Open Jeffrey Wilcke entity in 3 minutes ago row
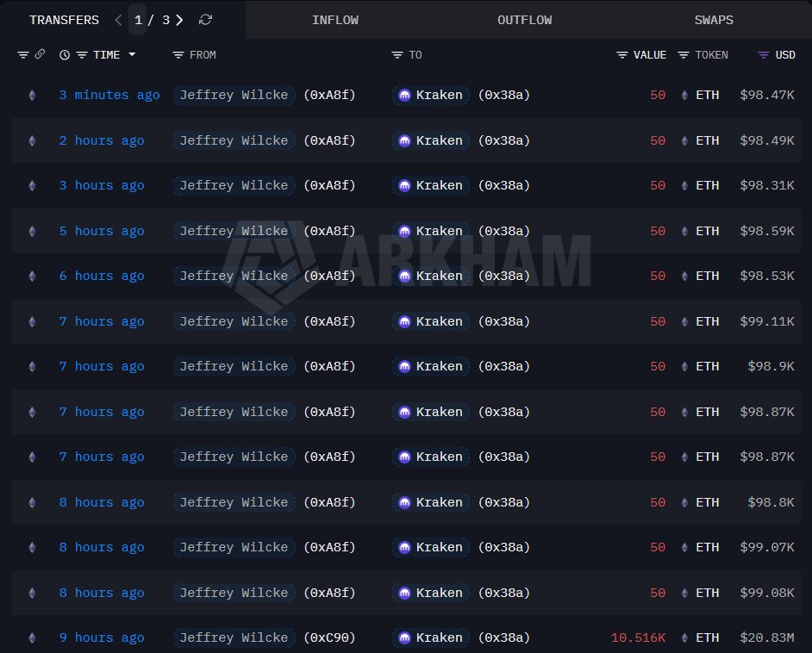 tap(234, 96)
